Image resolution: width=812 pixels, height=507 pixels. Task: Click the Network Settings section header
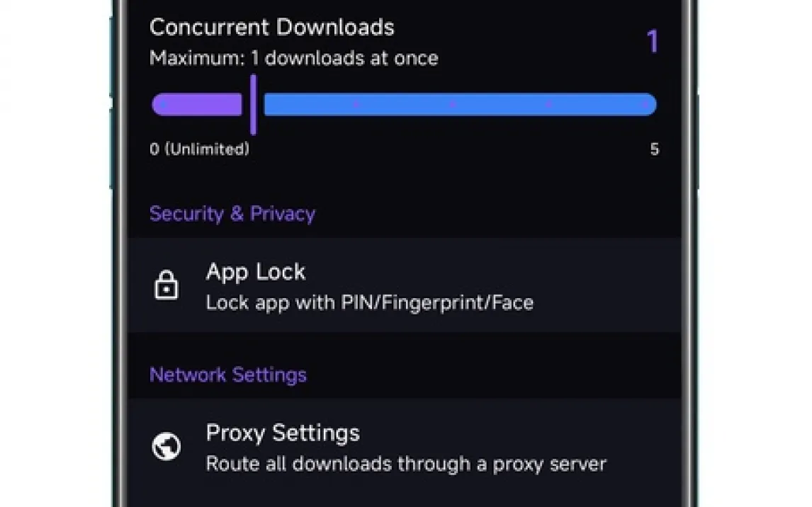228,375
